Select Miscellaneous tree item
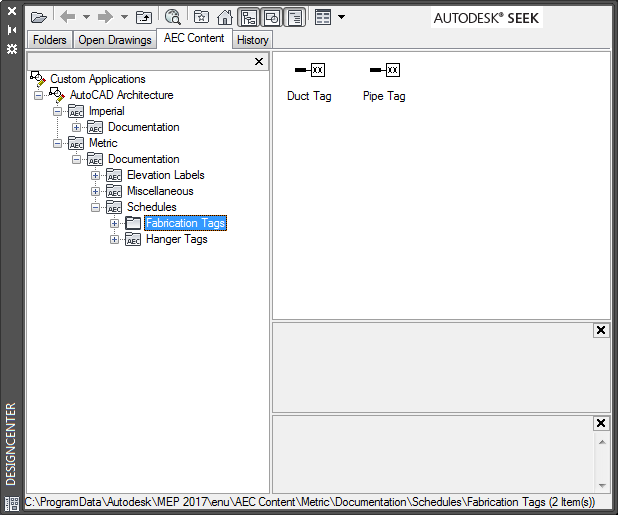Screen dimensions: 618x515 160,191
